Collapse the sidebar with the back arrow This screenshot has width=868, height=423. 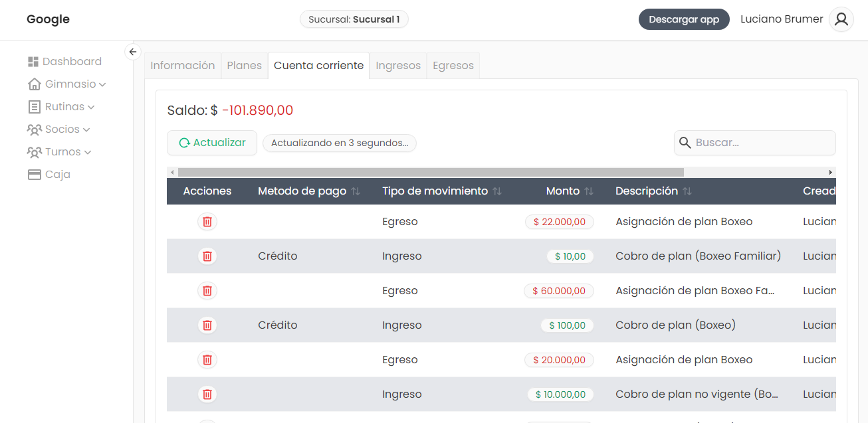[133, 52]
